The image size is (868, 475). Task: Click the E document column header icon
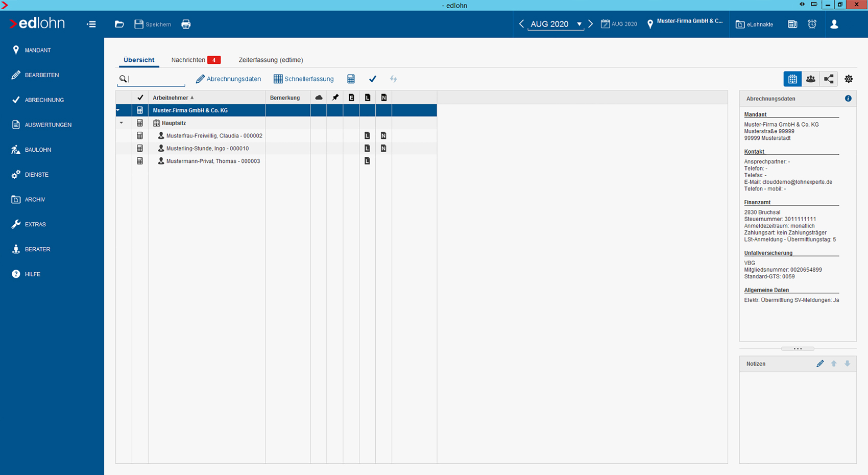click(x=351, y=98)
